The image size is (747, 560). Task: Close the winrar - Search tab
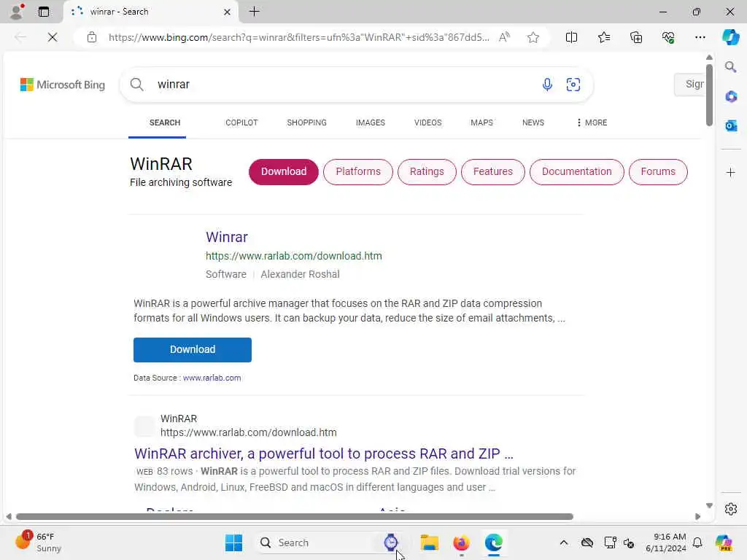228,12
